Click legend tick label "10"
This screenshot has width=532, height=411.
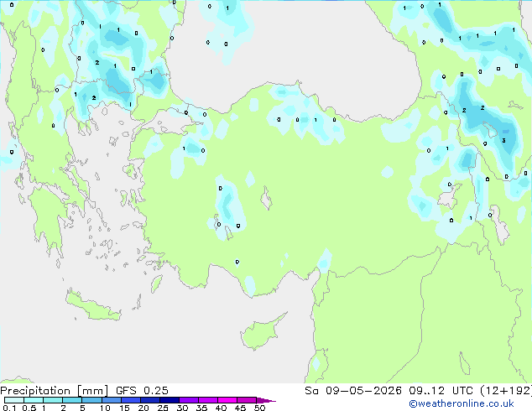point(105,408)
